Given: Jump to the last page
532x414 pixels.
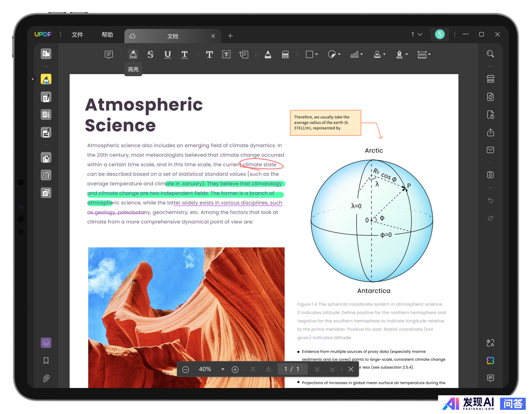Looking at the screenshot, I should [332, 369].
